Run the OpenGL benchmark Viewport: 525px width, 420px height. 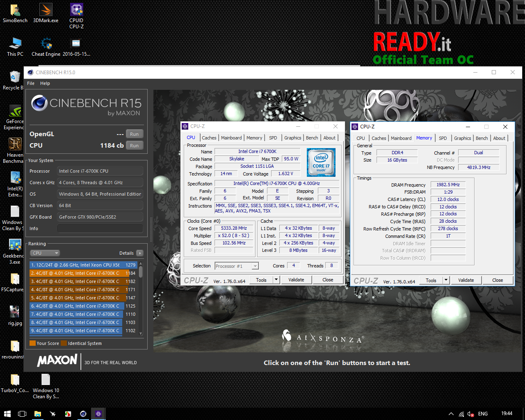point(135,134)
